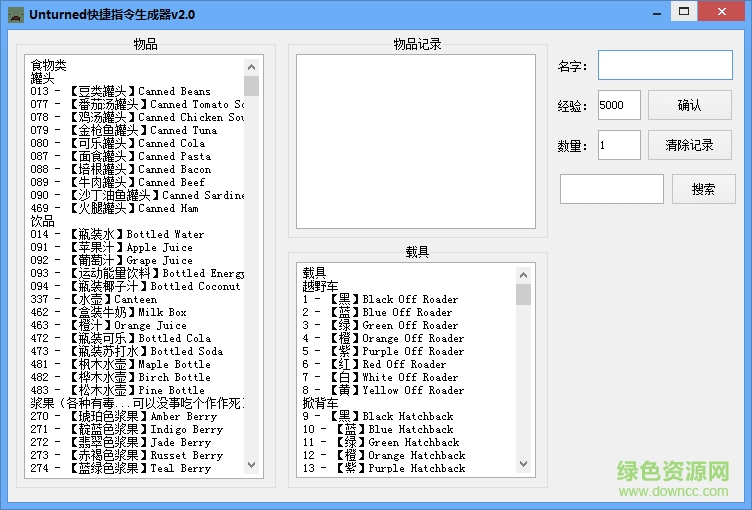Select 077 Canned Tomato Soup item
This screenshot has height=510, width=752.
(x=137, y=104)
